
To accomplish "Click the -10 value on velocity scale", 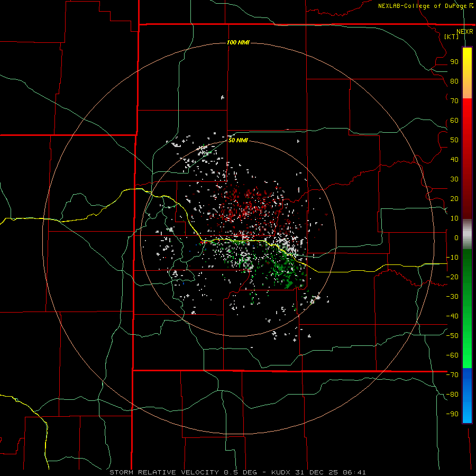I will 452,258.
